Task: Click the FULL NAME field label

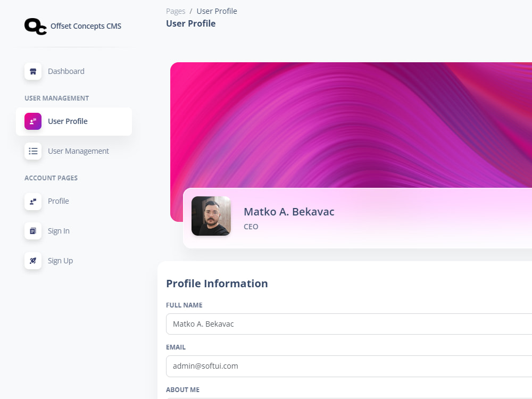Action: point(184,305)
